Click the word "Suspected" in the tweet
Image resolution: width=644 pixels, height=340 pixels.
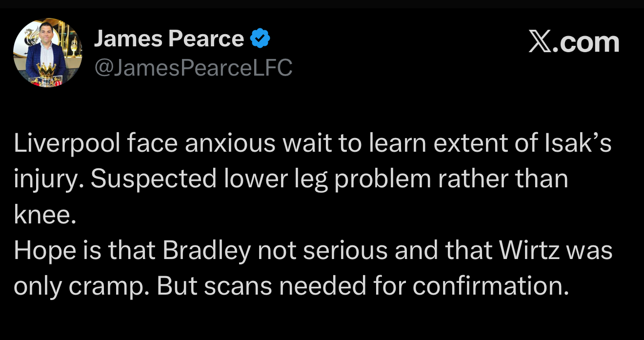pyautogui.click(x=154, y=180)
